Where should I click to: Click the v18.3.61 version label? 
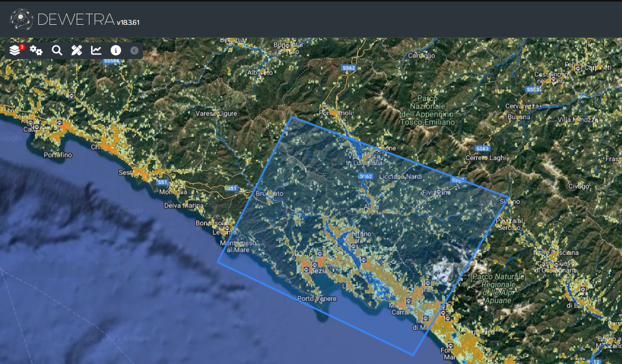(128, 23)
